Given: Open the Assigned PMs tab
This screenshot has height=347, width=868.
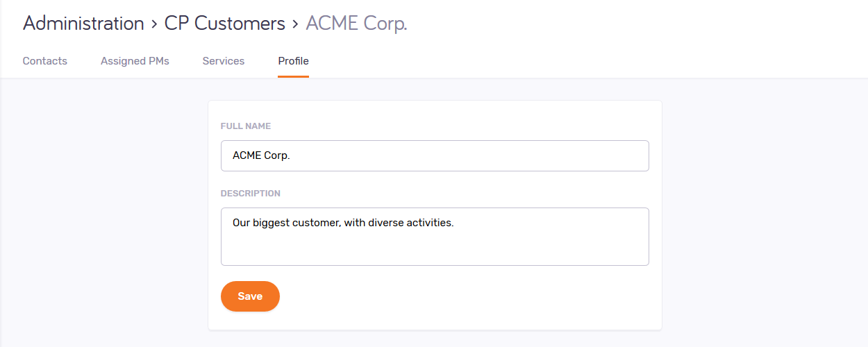Looking at the screenshot, I should pos(135,61).
